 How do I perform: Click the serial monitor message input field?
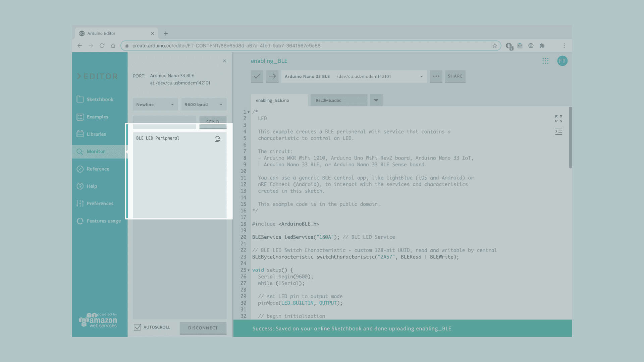point(164,122)
